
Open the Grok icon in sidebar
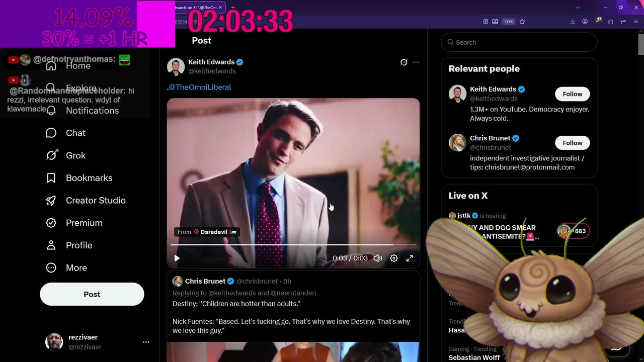pyautogui.click(x=51, y=156)
